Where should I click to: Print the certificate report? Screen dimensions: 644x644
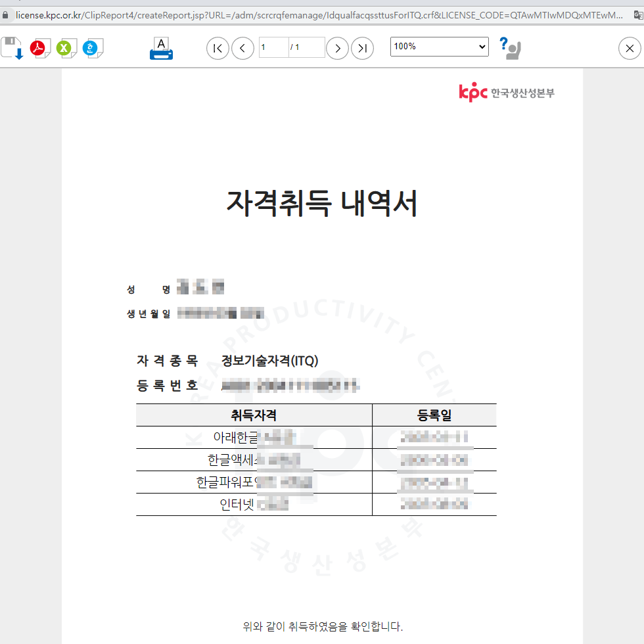(x=160, y=47)
